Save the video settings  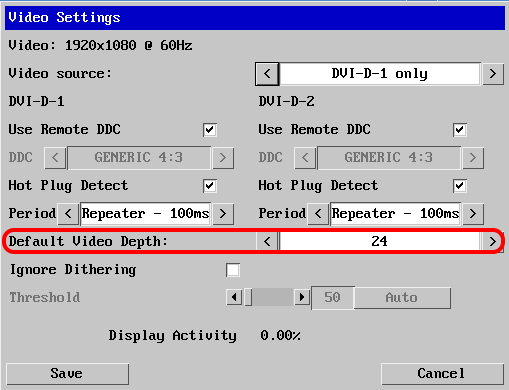point(67,374)
